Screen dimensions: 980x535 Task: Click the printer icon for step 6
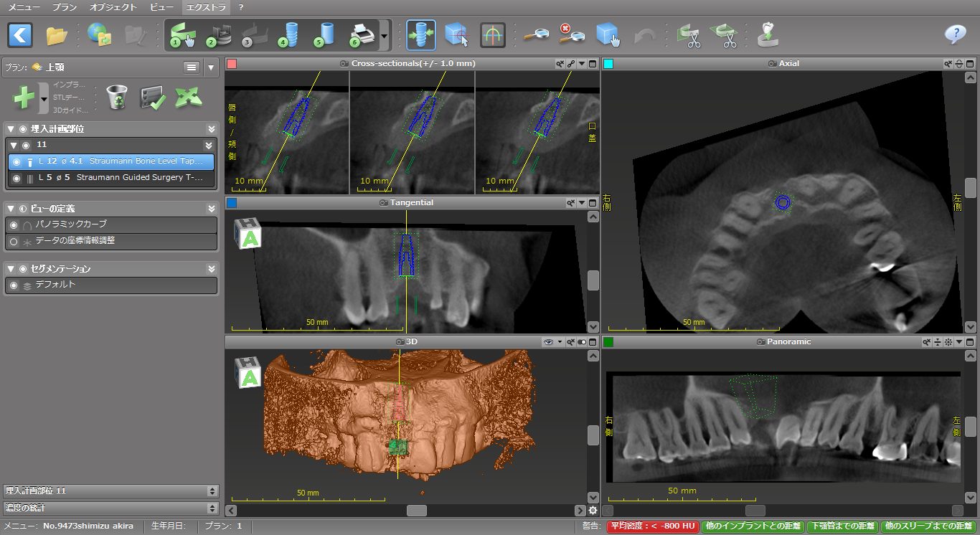(362, 34)
